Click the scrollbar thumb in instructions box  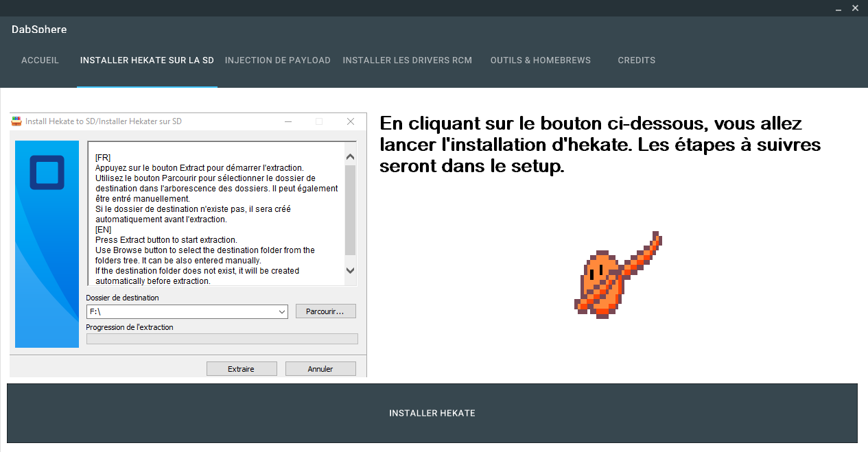pos(350,210)
